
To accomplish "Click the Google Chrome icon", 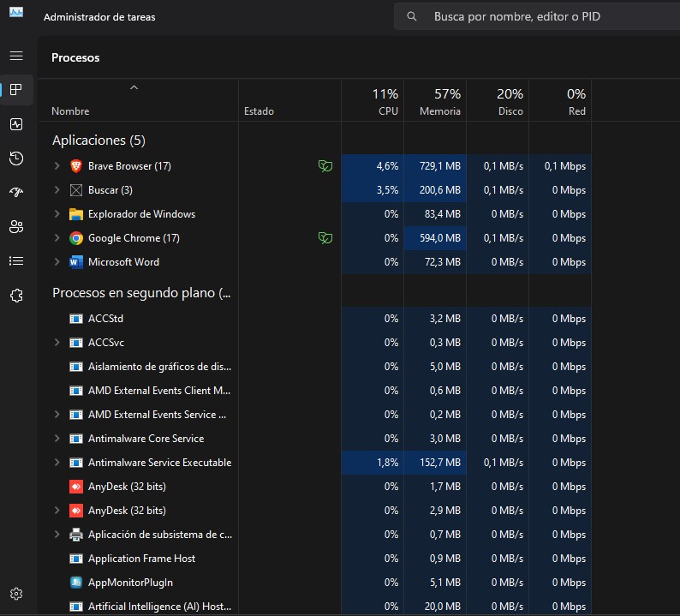I will pos(76,238).
